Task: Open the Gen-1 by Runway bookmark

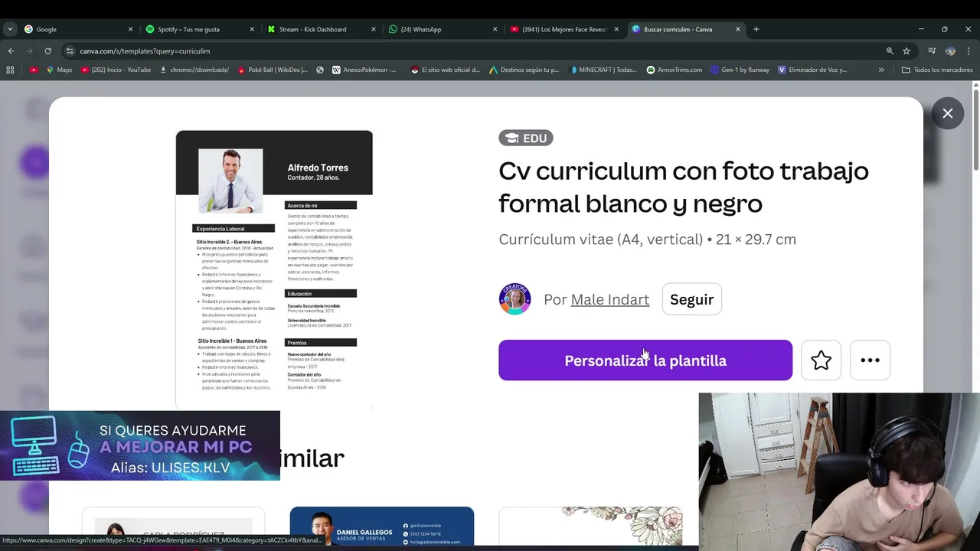Action: pyautogui.click(x=740, y=70)
